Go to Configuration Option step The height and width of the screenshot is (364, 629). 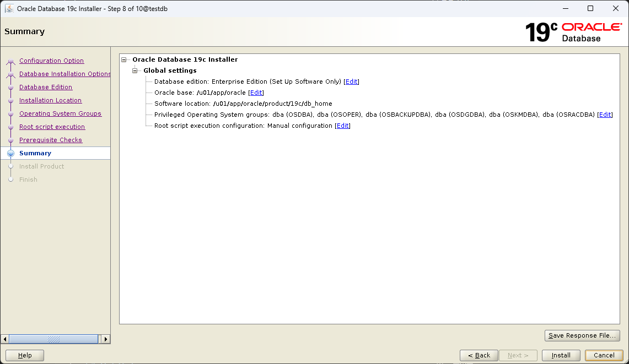click(x=51, y=61)
